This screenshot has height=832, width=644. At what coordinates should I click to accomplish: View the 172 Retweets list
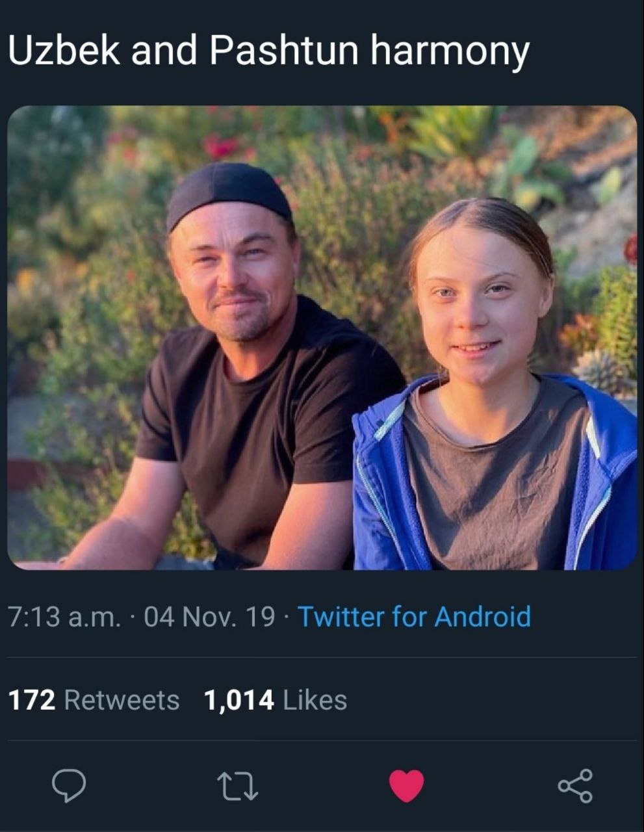94,700
